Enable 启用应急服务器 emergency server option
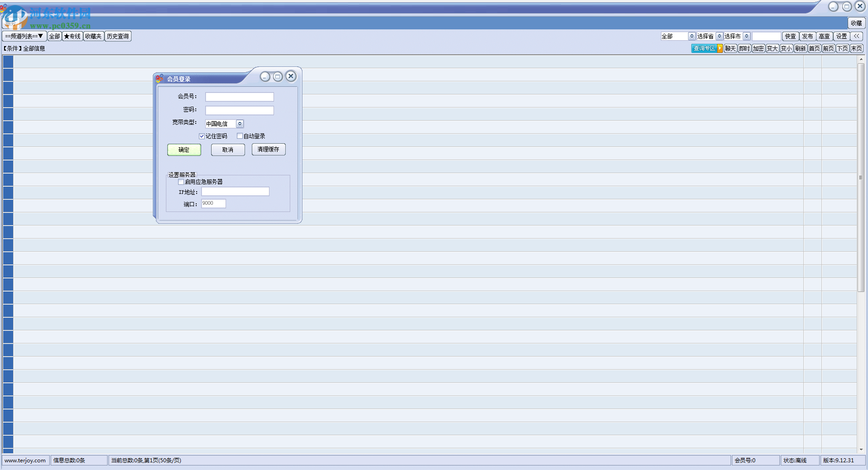Viewport: 868px width, 470px height. (181, 182)
